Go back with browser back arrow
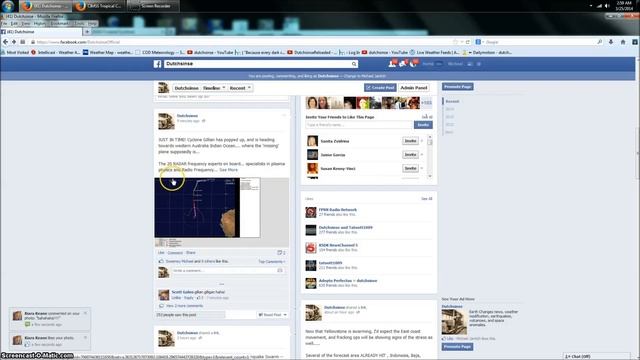The height and width of the screenshot is (360, 640). [5, 42]
